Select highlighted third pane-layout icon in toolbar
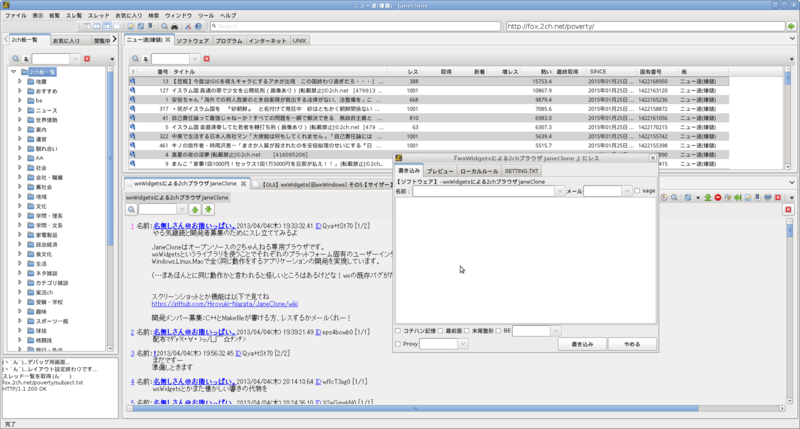This screenshot has width=800, height=429. tap(107, 26)
